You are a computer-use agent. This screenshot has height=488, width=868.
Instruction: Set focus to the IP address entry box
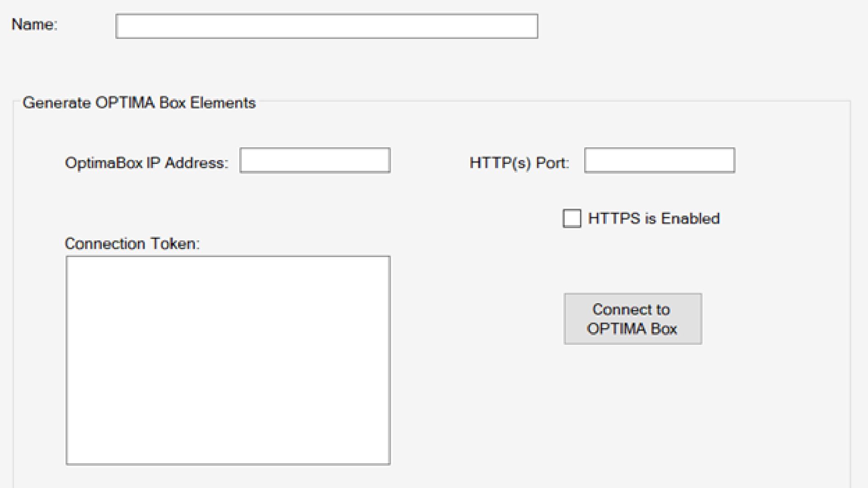(315, 160)
